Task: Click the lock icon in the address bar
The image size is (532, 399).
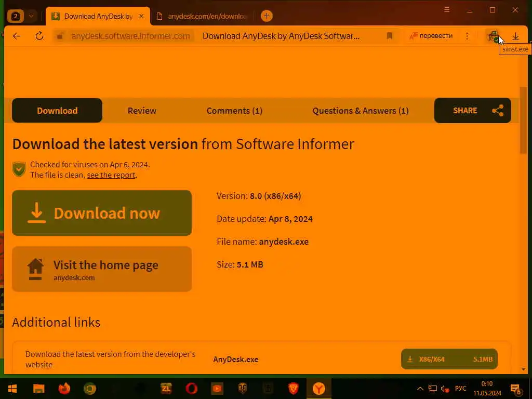Action: (x=60, y=36)
